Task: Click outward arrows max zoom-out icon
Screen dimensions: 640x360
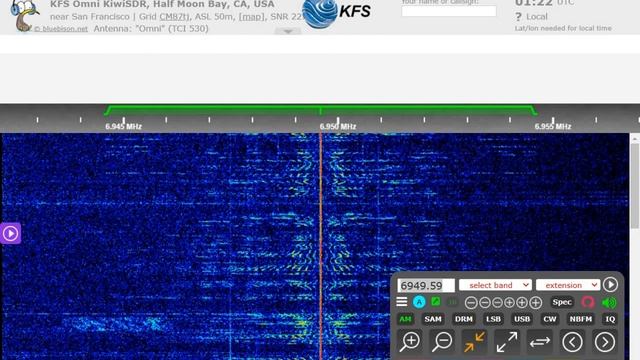Action: point(507,341)
